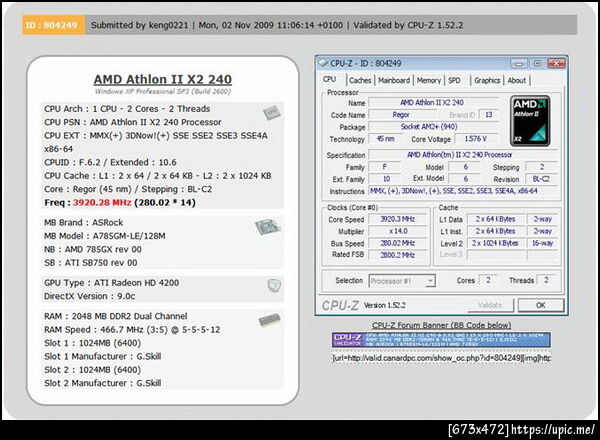Click the red frequency text 3920.28 MHz

coord(102,202)
